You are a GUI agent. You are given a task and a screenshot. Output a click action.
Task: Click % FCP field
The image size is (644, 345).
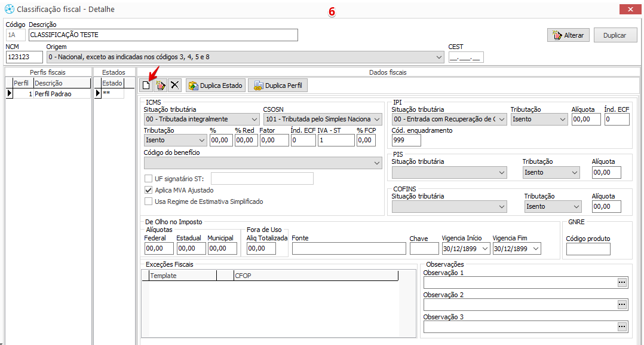(366, 141)
